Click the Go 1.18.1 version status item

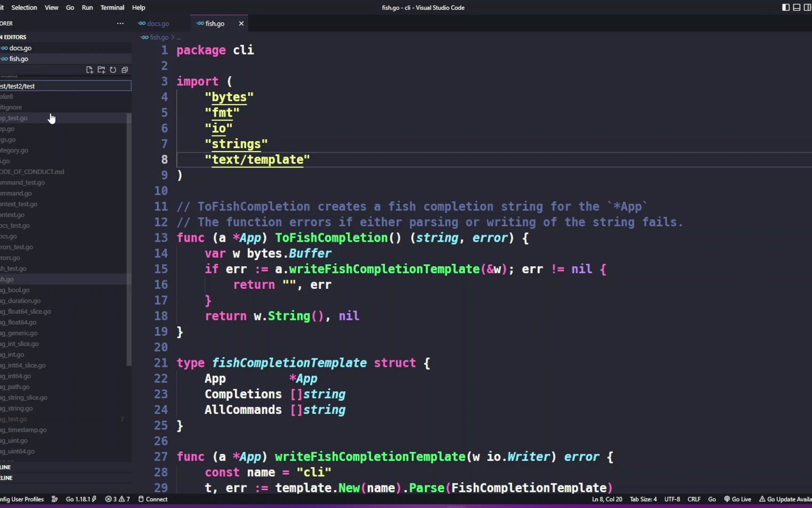[x=81, y=499]
